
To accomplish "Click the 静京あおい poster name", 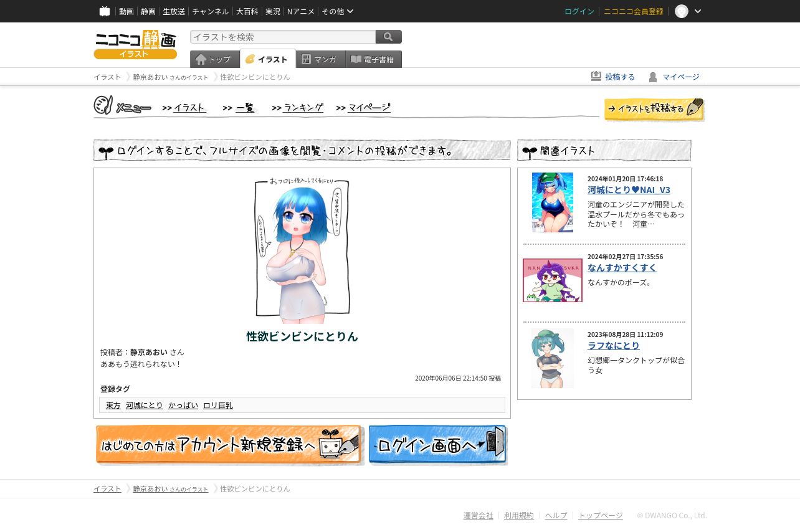I will click(149, 352).
